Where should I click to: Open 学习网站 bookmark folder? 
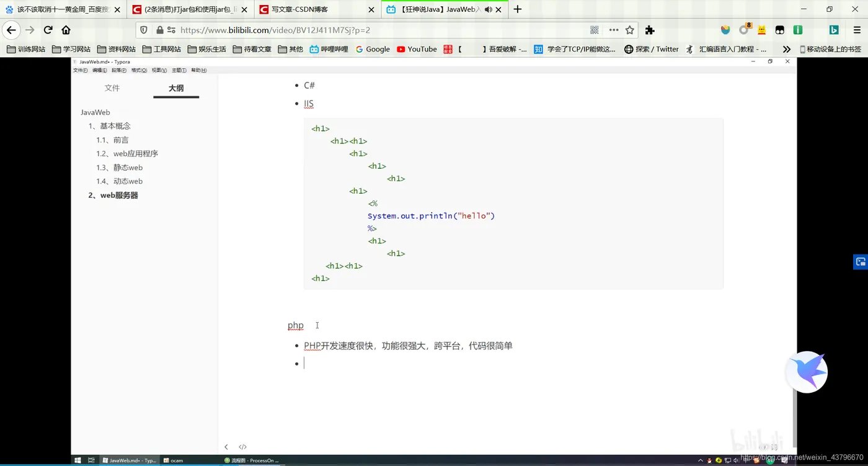[71, 49]
